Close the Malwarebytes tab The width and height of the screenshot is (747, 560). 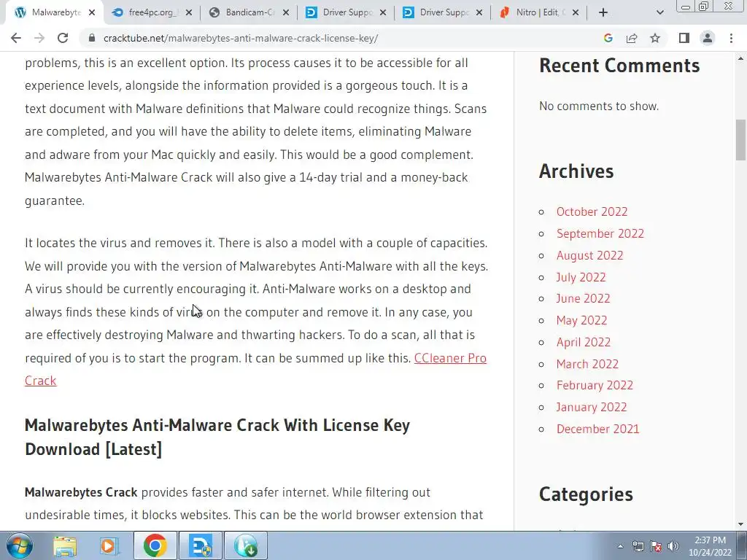click(x=92, y=13)
